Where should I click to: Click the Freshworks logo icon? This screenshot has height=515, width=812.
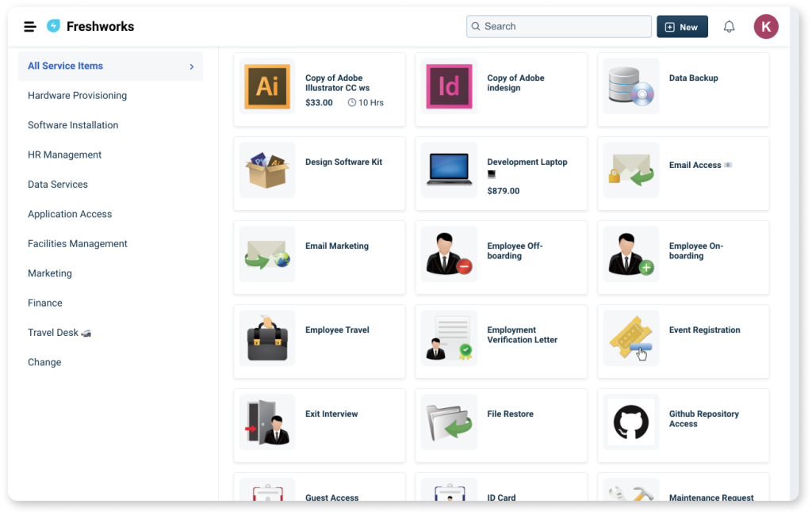point(53,26)
